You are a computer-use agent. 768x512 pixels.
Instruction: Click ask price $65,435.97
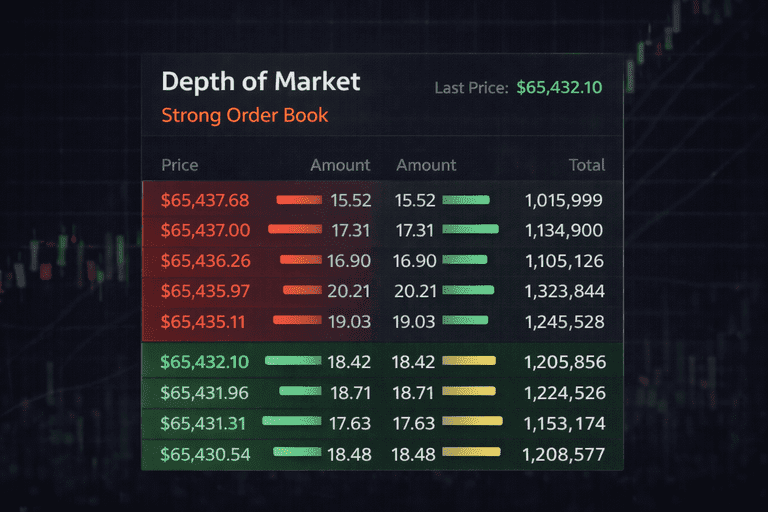(x=205, y=291)
